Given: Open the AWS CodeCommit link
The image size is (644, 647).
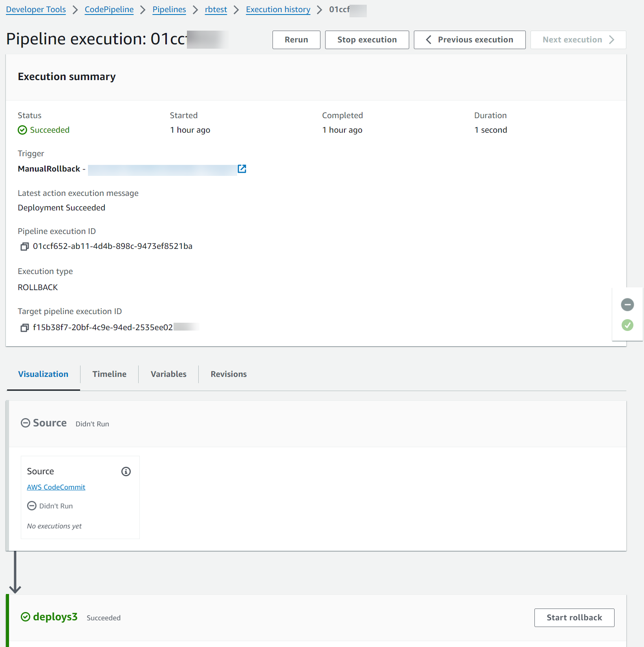Looking at the screenshot, I should [56, 487].
